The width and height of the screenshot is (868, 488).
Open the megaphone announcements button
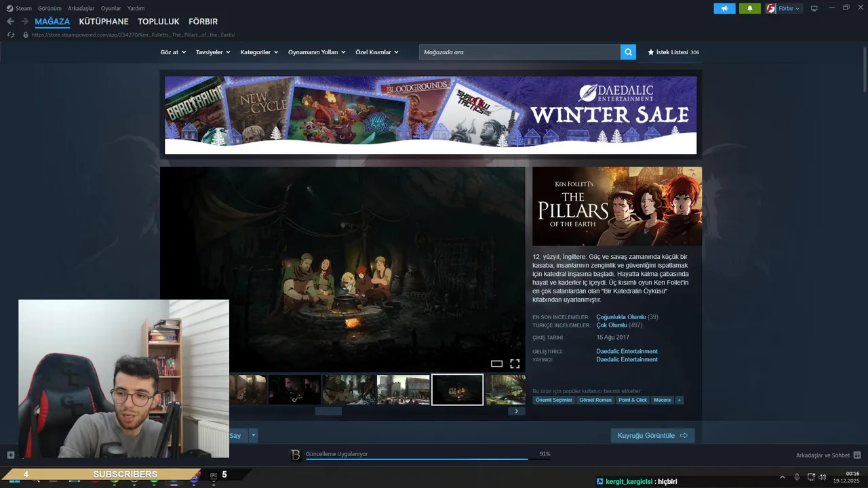(724, 8)
